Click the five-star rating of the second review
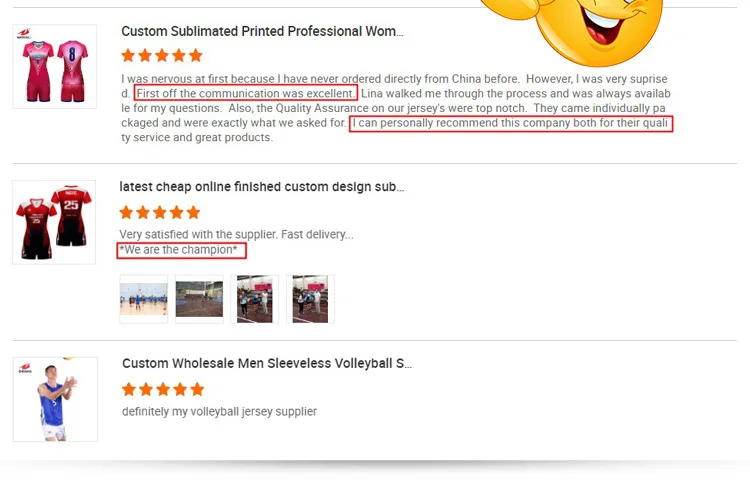750x489 pixels. click(160, 212)
